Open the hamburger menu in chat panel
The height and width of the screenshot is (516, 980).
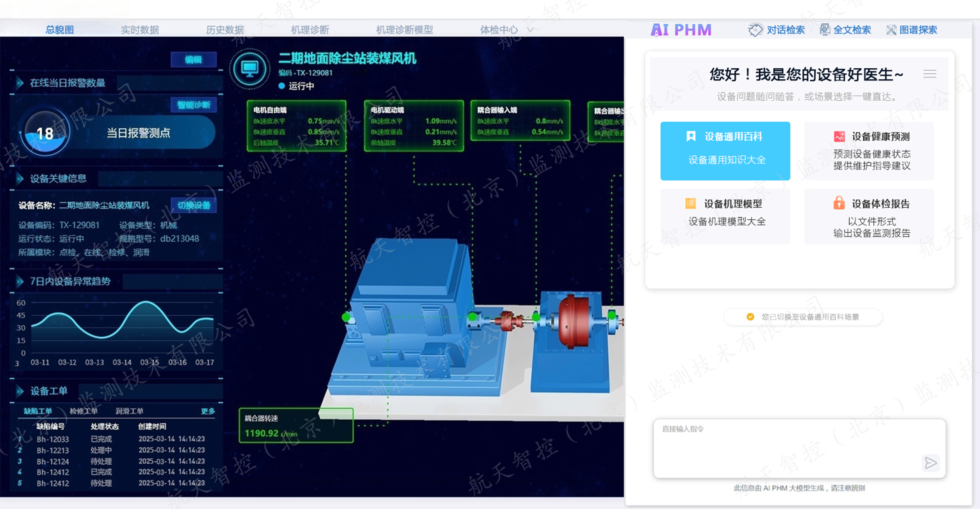[x=929, y=74]
